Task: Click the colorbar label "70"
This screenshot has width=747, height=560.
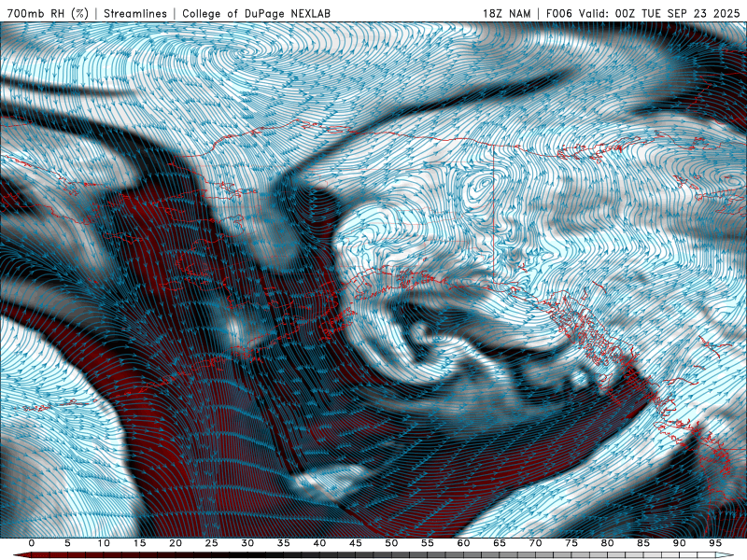Action: click(535, 543)
